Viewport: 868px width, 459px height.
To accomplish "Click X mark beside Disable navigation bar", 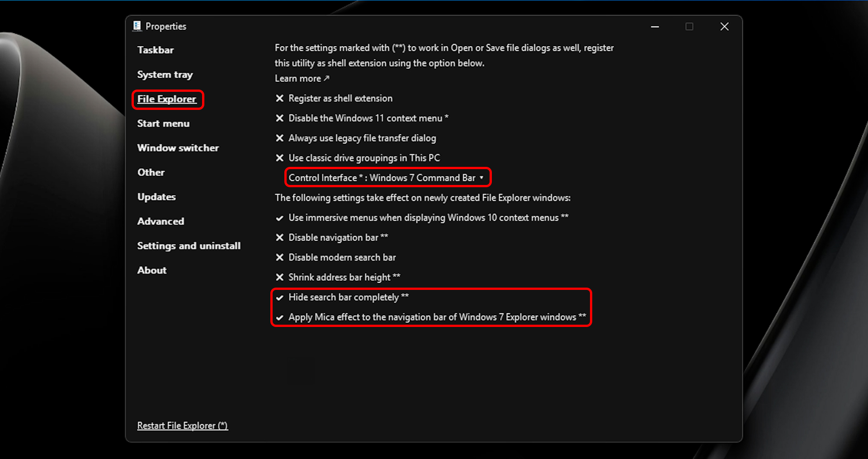I will [280, 237].
